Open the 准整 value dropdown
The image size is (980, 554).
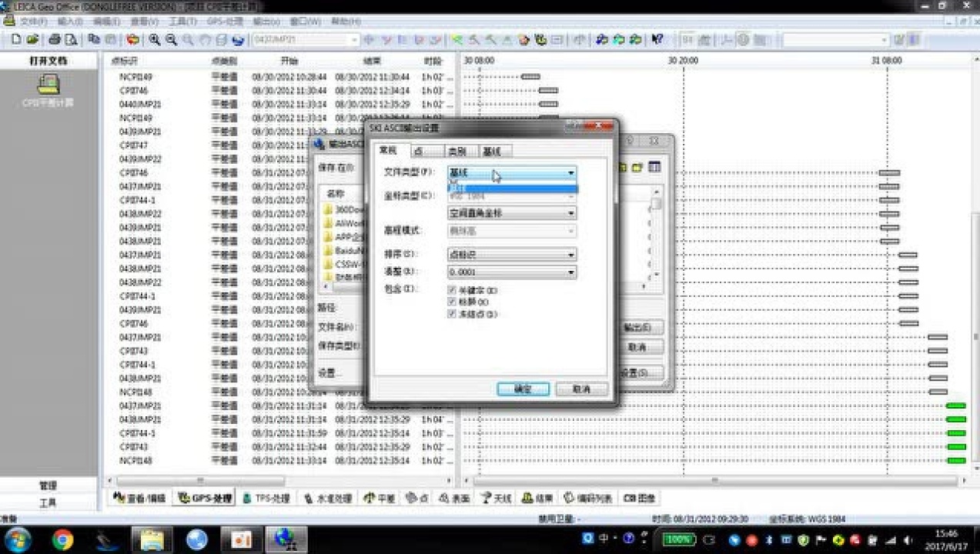[570, 272]
